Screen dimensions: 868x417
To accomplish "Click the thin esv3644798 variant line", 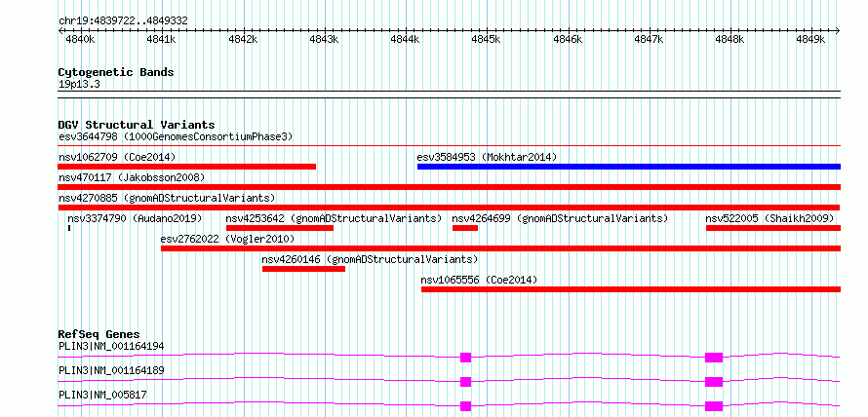I will [x=450, y=146].
